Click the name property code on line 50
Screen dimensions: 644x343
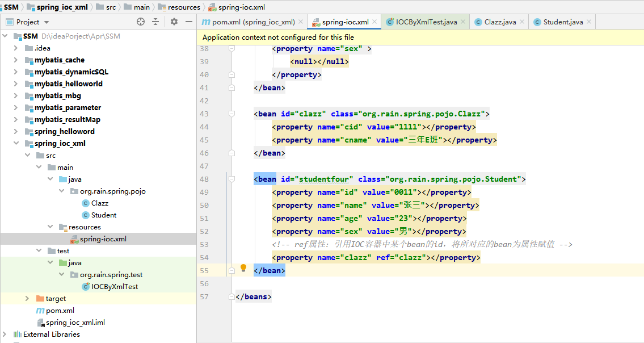coord(376,205)
